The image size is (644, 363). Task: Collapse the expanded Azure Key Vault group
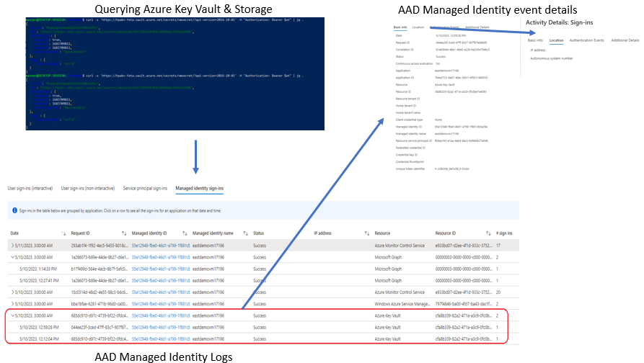click(12, 315)
